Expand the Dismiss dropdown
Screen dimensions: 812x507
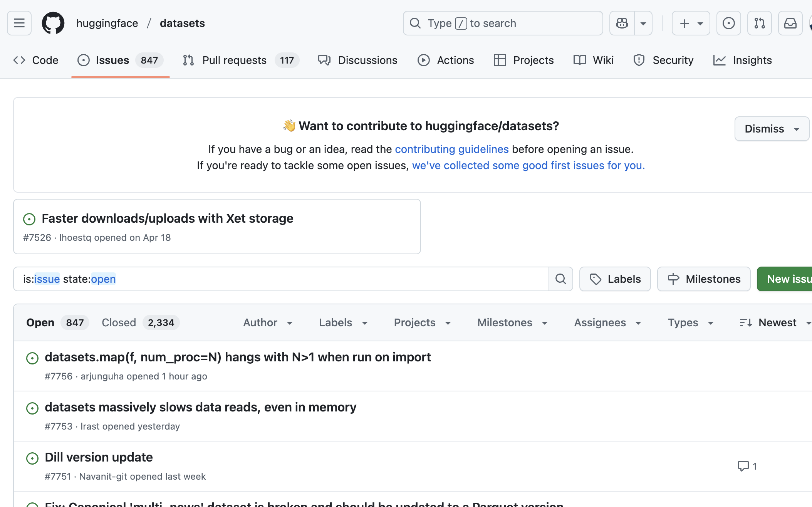772,129
